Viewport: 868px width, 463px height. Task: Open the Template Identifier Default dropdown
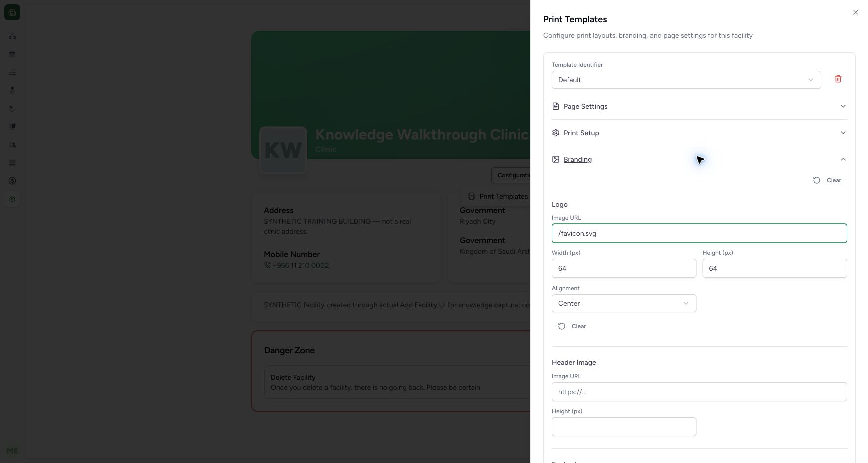[686, 80]
